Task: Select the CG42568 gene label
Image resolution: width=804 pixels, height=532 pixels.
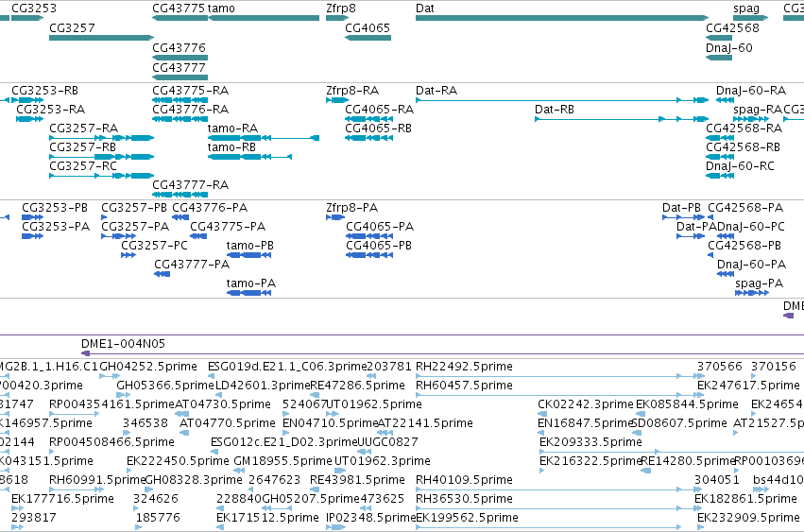Action: coord(732,27)
